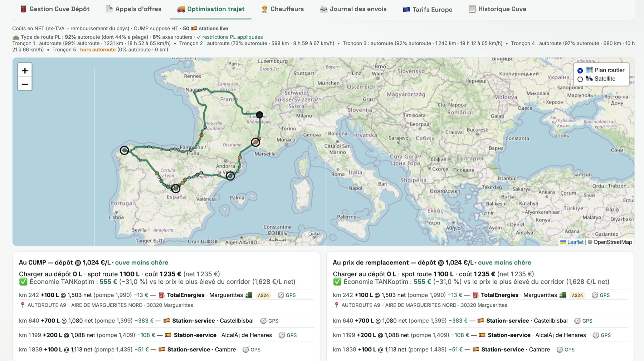644x361 pixels.
Task: Click the truck icon next to Type de route PL
Action: pyautogui.click(x=16, y=37)
